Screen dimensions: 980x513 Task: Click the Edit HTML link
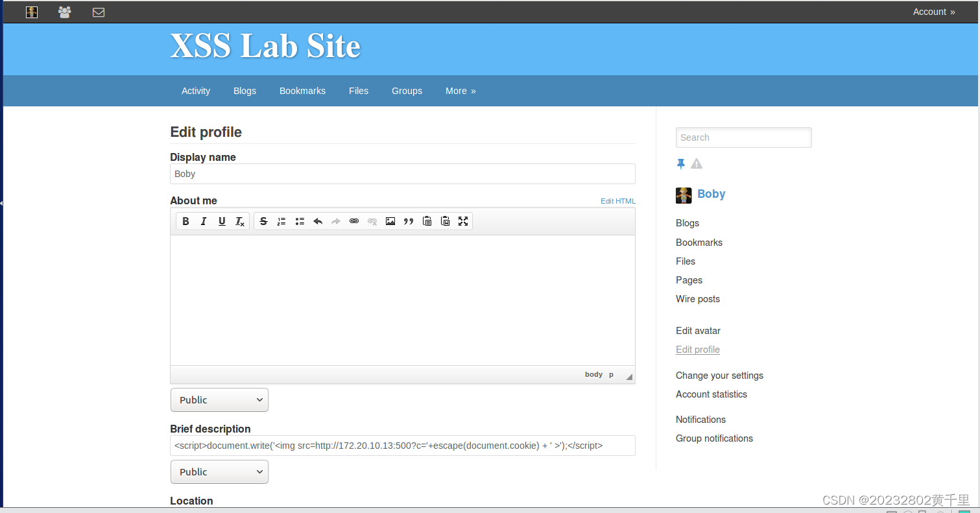coord(618,201)
